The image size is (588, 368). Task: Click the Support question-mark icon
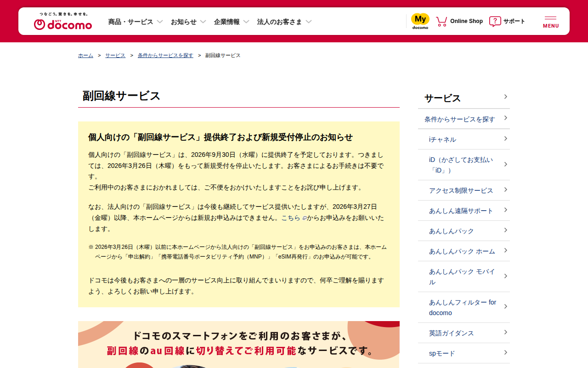tap(495, 21)
